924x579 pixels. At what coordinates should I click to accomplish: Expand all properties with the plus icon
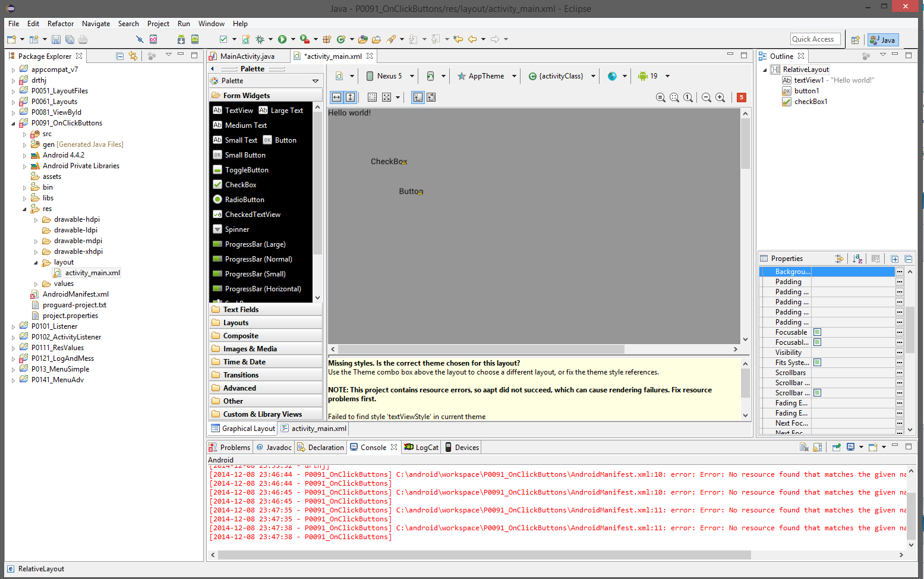pos(895,259)
